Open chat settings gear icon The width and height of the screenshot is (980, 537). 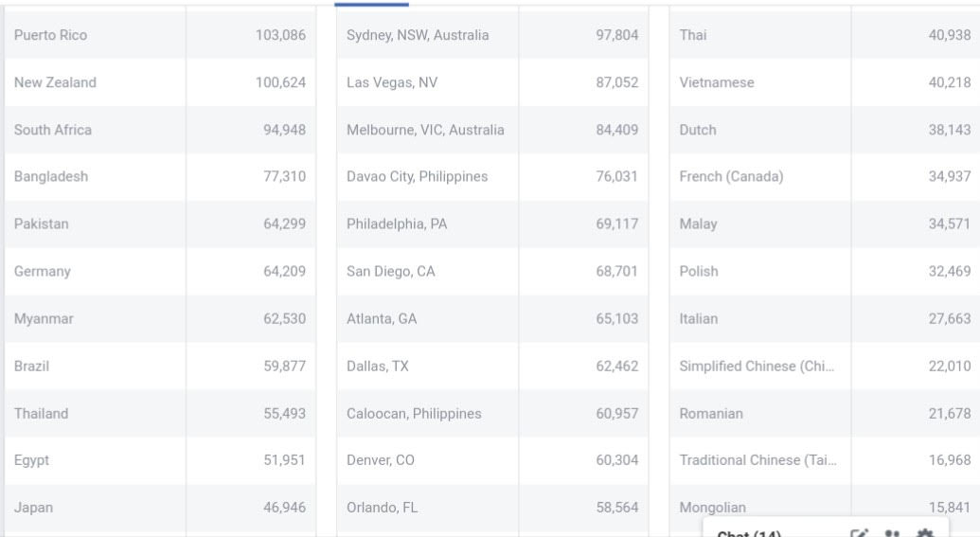(925, 533)
